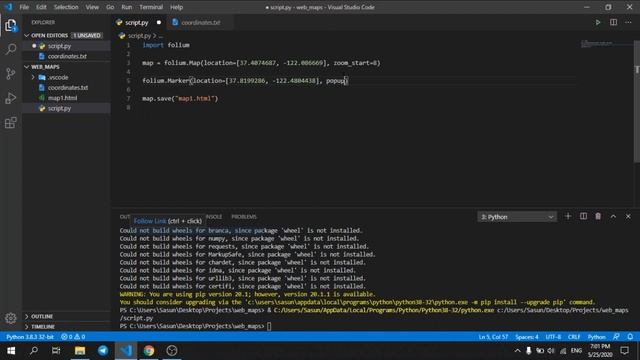Open Task View on taskbar
Viewport: 640px width, 360px height.
[56, 351]
